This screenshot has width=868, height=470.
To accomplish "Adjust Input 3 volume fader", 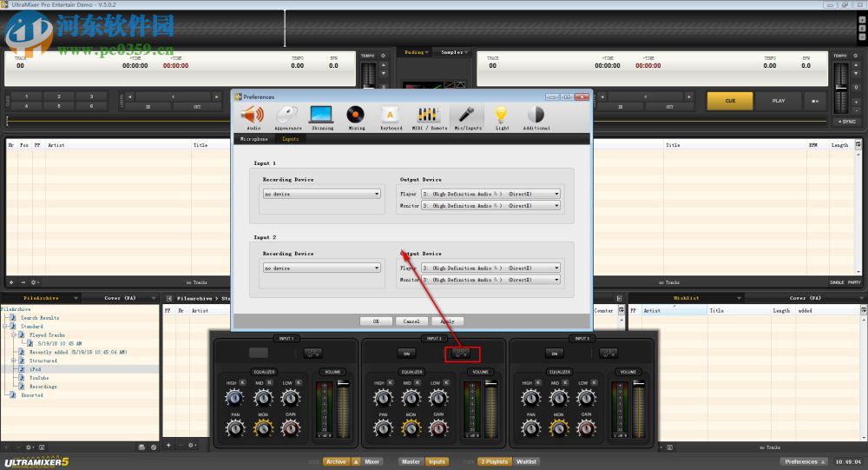I will click(x=638, y=382).
